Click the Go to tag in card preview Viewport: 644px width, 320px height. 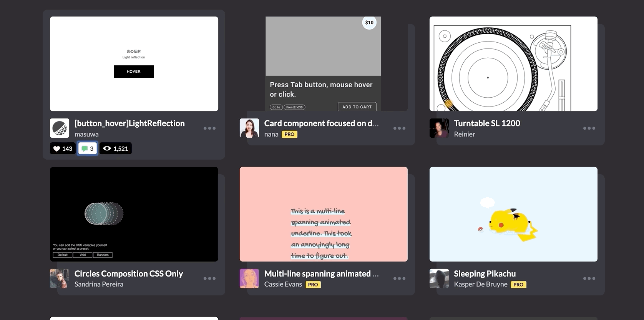(276, 107)
